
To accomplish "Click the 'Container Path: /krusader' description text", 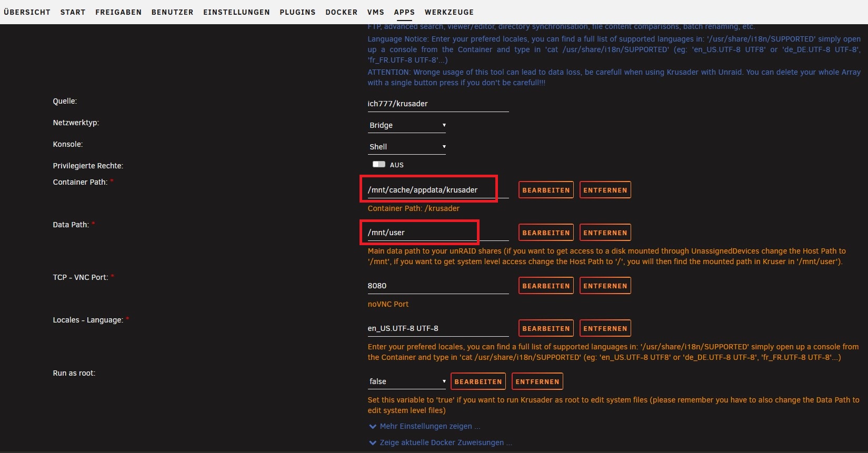I will 413,208.
